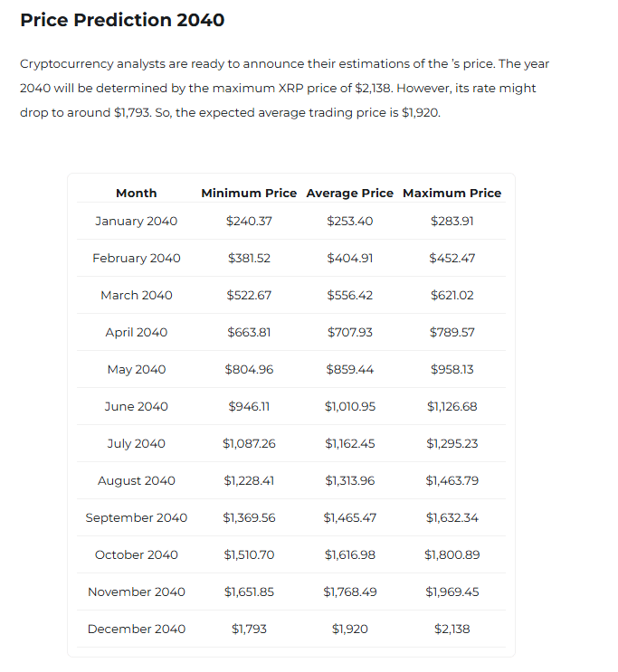Select the January 2040 row label
This screenshot has width=618, height=672.
(136, 221)
